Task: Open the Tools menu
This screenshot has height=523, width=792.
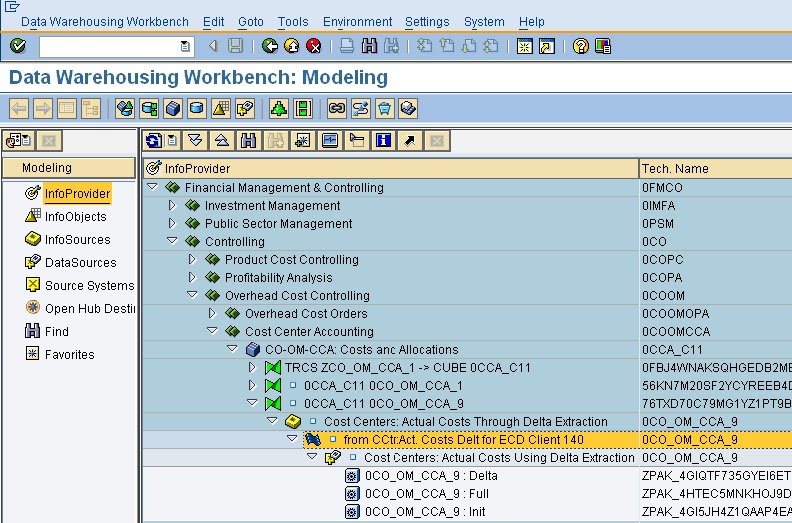Action: click(x=293, y=22)
